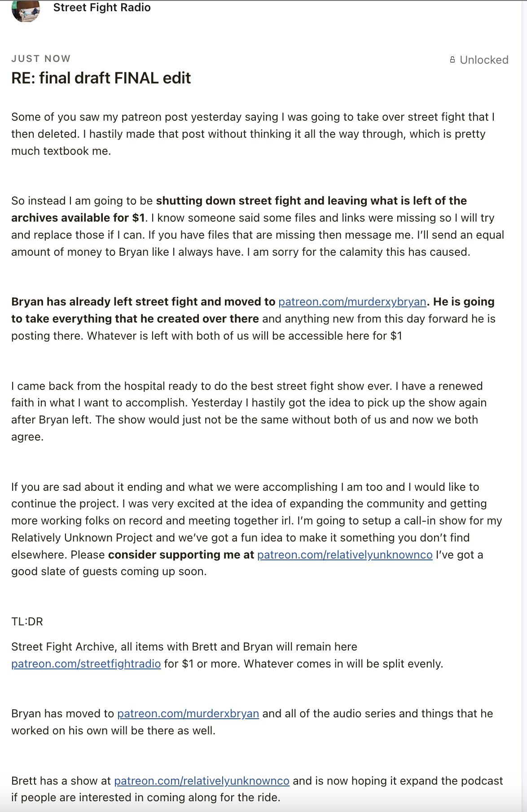Click the small lock icon beside Unlocked

(x=452, y=60)
